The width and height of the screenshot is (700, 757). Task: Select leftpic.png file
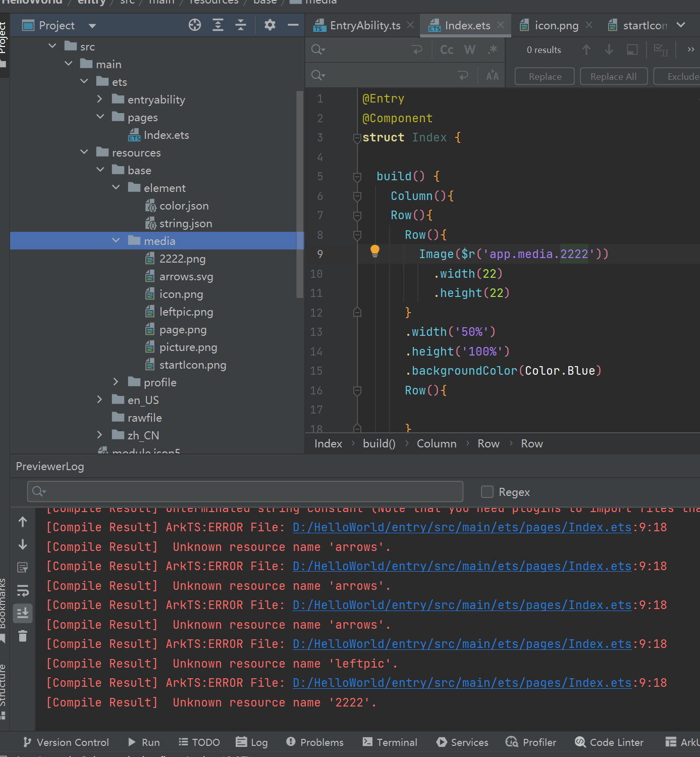[x=179, y=312]
